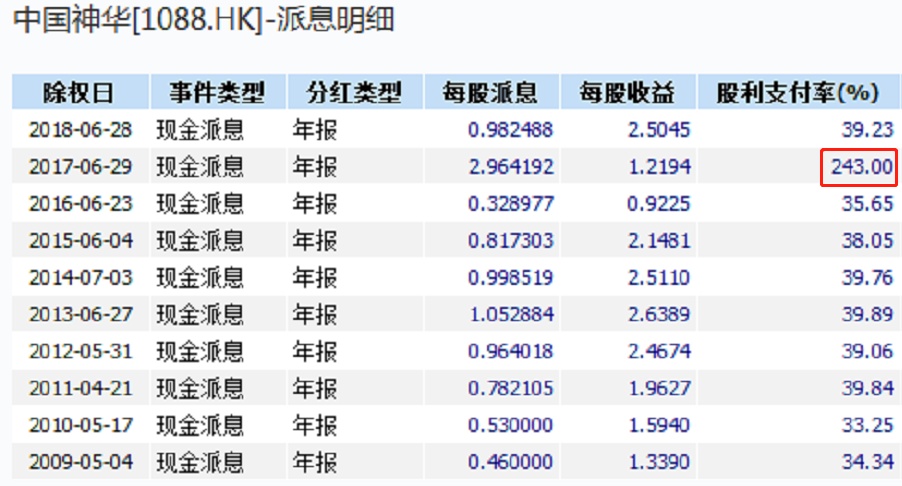Click earnings per share 2.5045
Viewport: 902px width, 486px height.
(x=659, y=129)
